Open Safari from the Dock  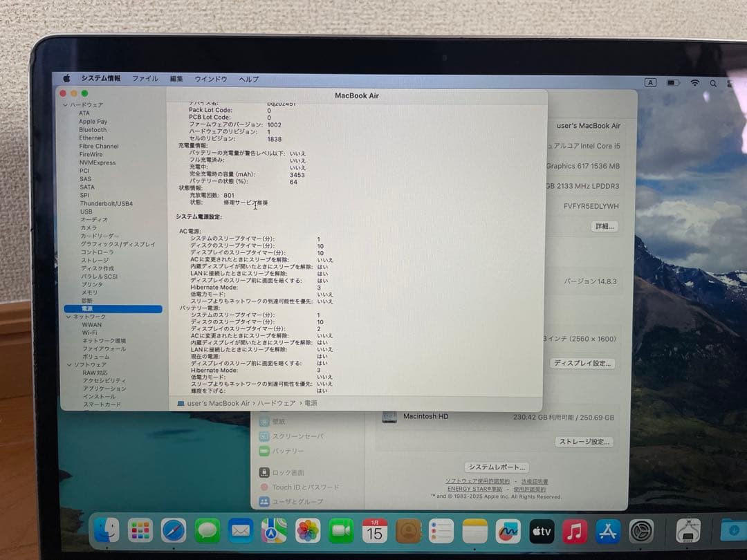point(174,532)
